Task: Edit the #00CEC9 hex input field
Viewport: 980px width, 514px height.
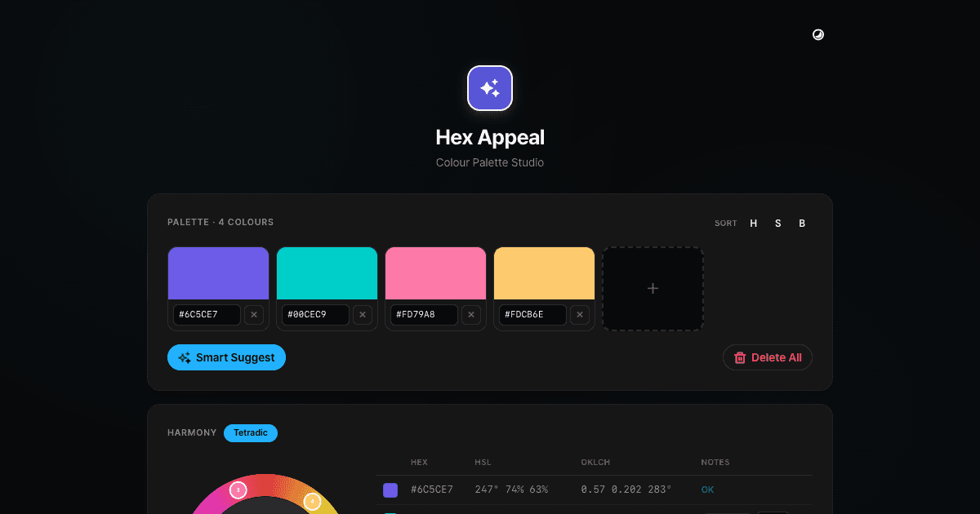Action: coord(315,315)
